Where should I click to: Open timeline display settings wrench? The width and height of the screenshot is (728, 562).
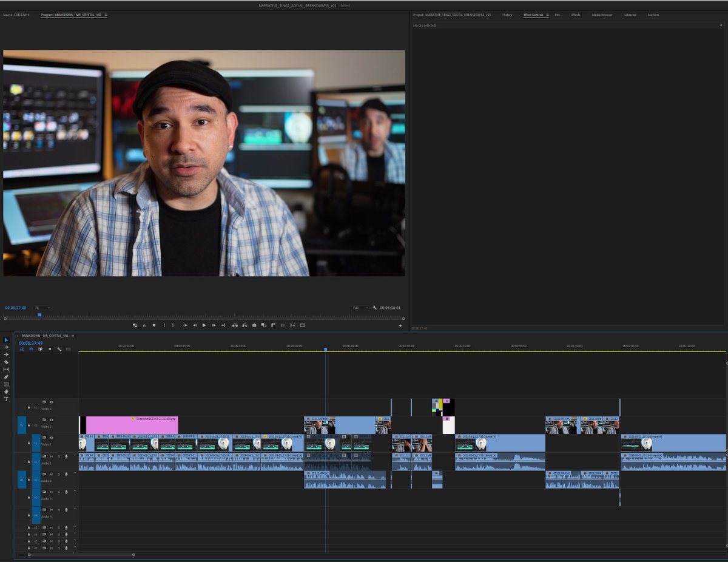point(59,349)
